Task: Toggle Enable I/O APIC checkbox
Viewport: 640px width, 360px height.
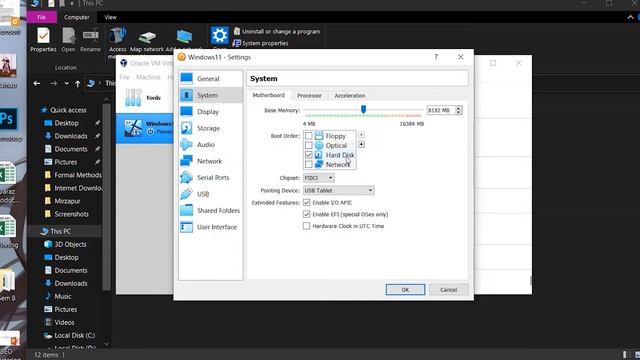Action: tap(307, 202)
